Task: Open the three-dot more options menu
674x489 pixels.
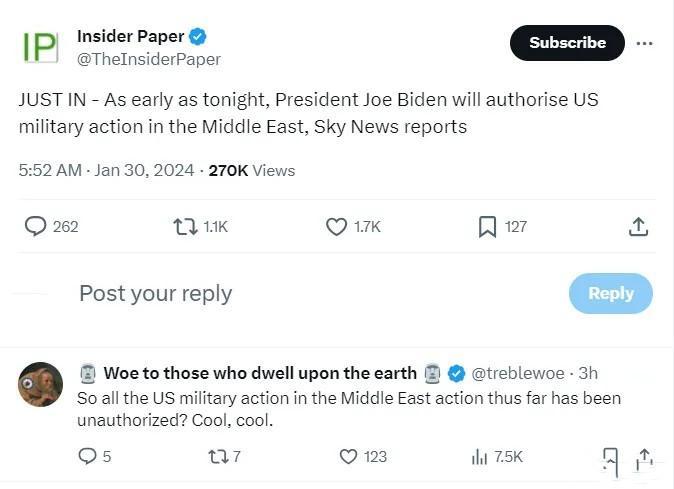Action: [x=644, y=43]
